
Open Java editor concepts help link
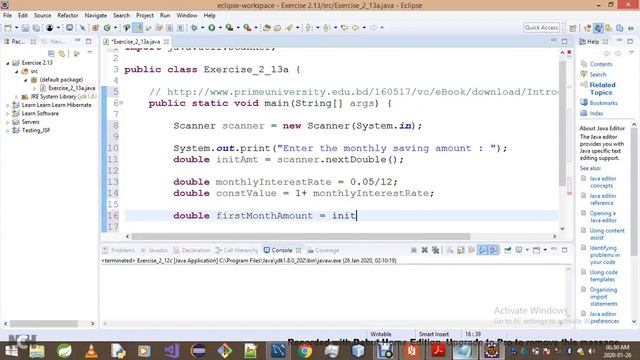[603, 182]
